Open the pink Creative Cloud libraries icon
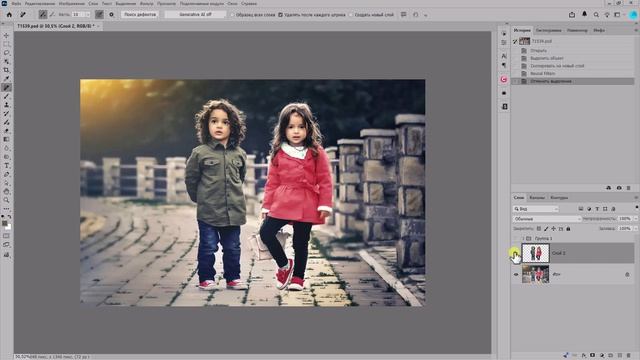Viewport: 640px width, 360px height. click(504, 79)
